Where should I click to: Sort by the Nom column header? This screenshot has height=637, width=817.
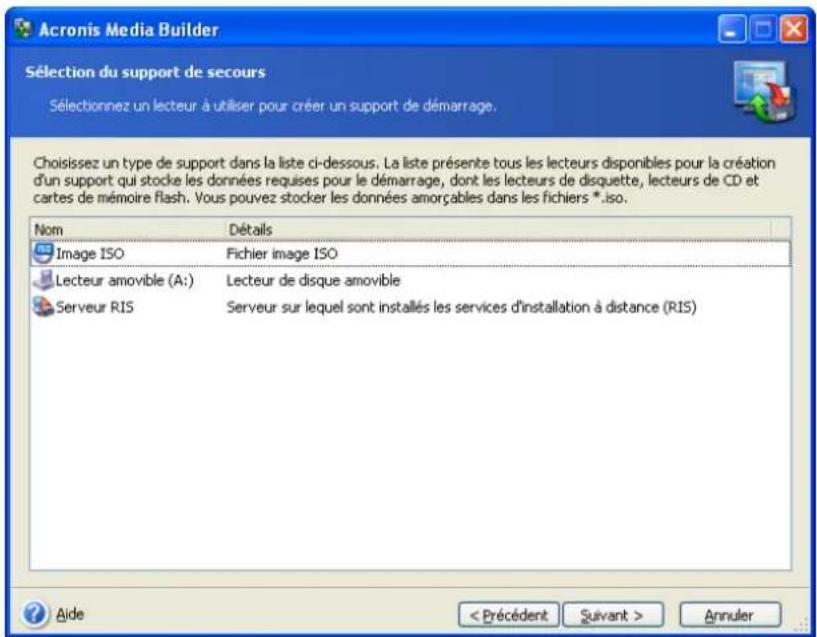click(x=127, y=230)
